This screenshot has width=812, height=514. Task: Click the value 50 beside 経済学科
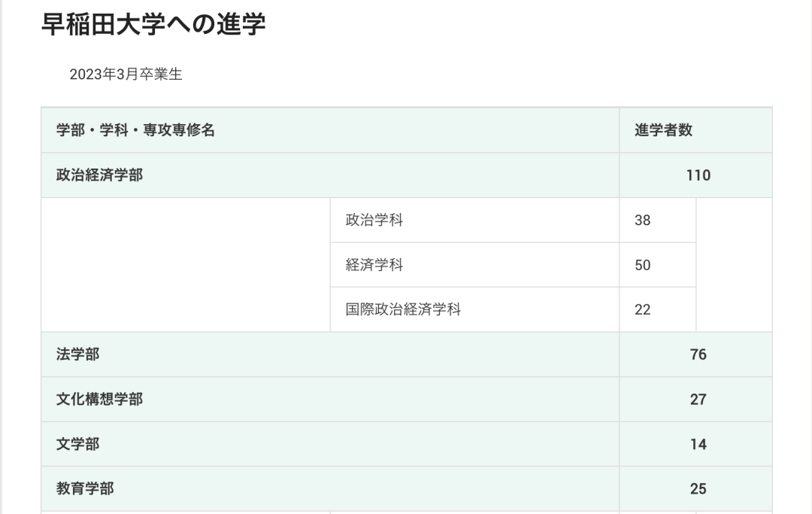coord(643,265)
